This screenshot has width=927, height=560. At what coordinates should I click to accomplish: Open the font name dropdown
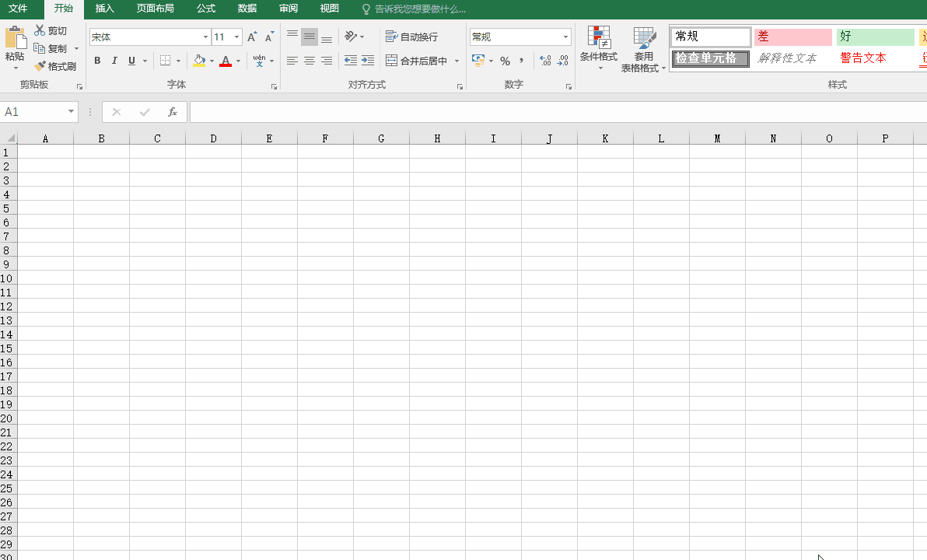pos(205,37)
